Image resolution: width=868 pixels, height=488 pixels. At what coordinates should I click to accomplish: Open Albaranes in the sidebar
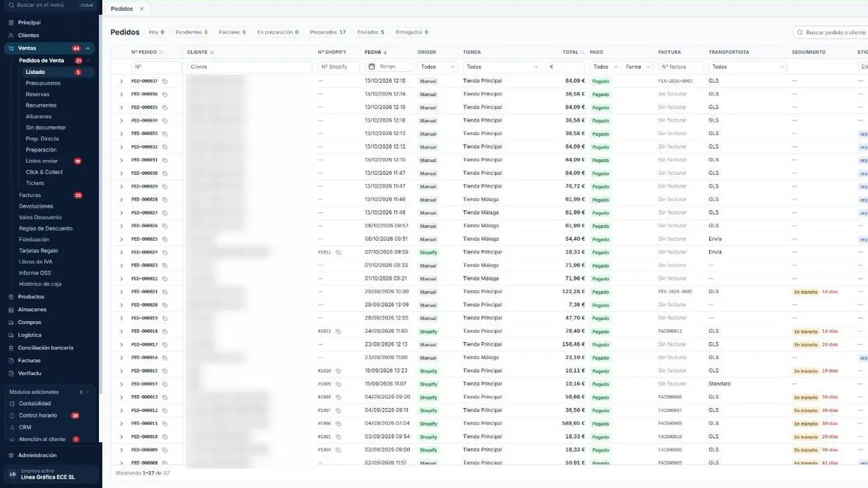pyautogui.click(x=39, y=117)
